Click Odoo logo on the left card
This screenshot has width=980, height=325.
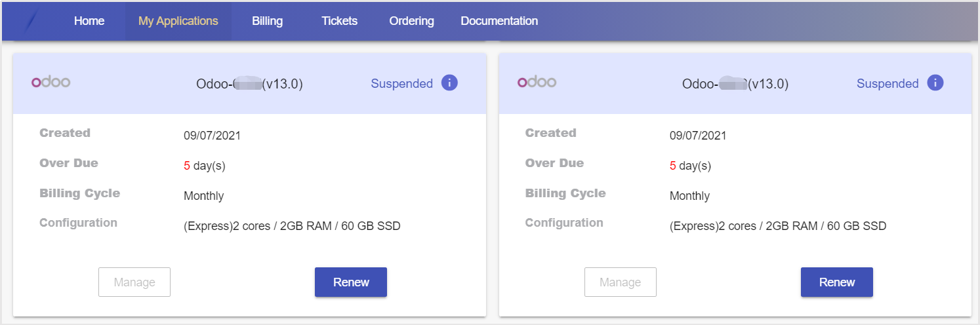(51, 82)
